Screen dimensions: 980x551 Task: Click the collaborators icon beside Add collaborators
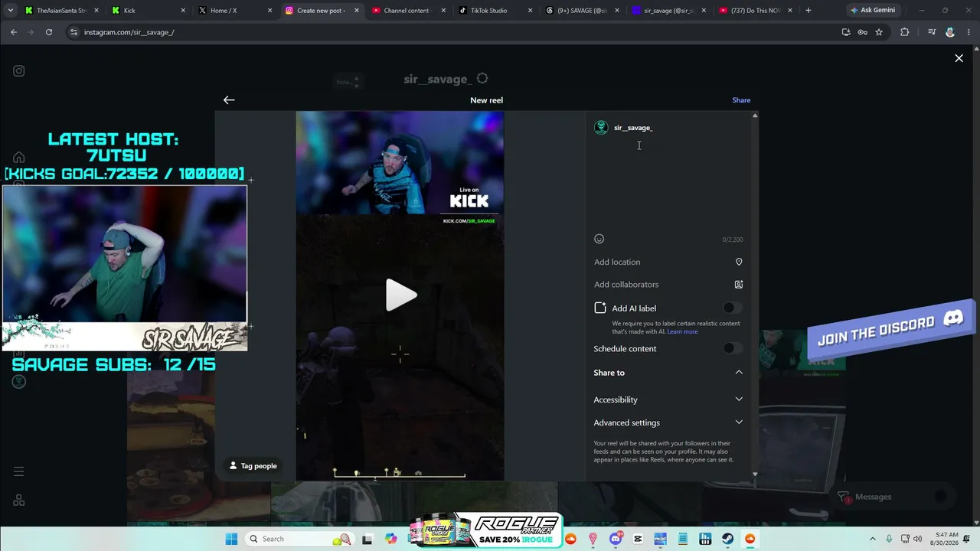(739, 285)
